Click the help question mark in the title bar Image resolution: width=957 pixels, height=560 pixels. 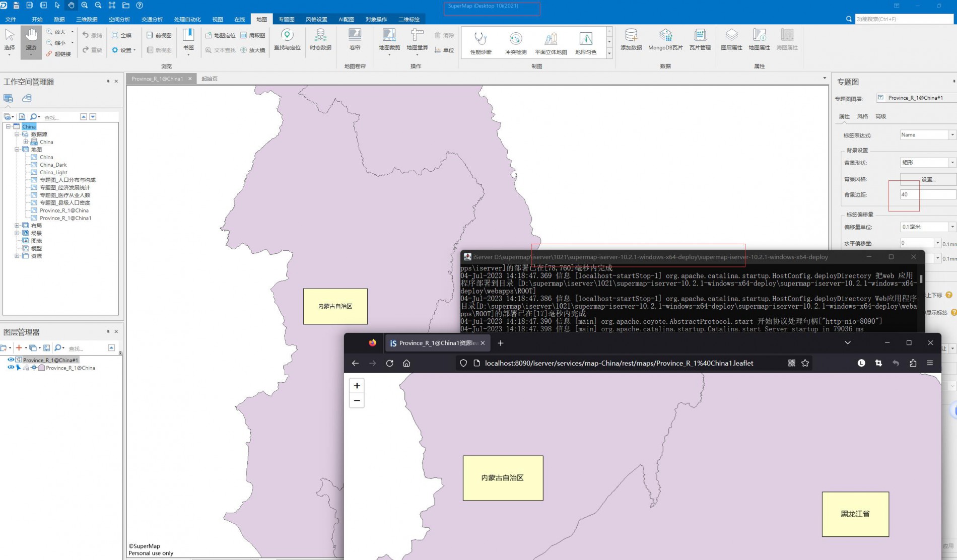click(x=140, y=5)
